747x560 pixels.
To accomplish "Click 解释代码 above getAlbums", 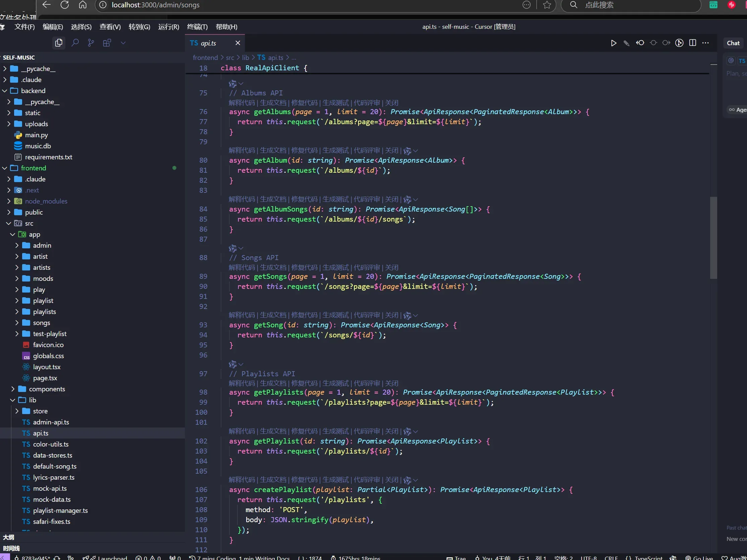I will pos(242,103).
